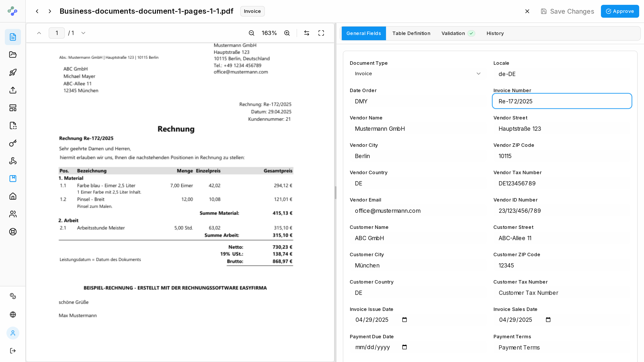This screenshot has height=362, width=644.
Task: Click the rocket icon in sidebar
Action: pyautogui.click(x=13, y=72)
